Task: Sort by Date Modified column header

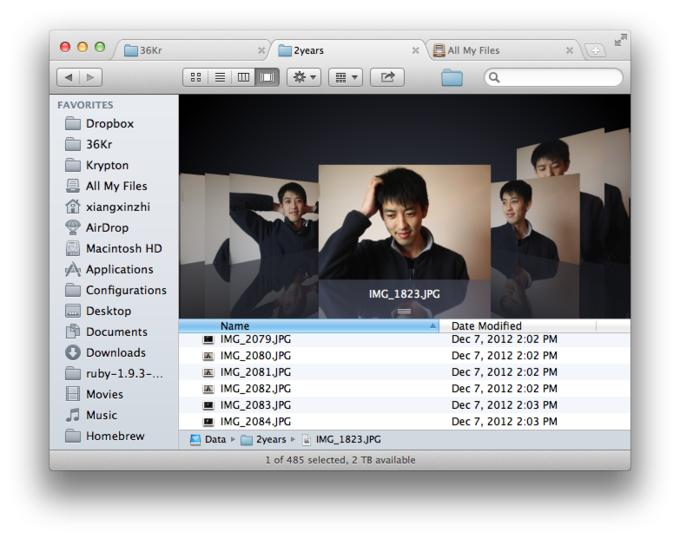Action: coord(518,326)
